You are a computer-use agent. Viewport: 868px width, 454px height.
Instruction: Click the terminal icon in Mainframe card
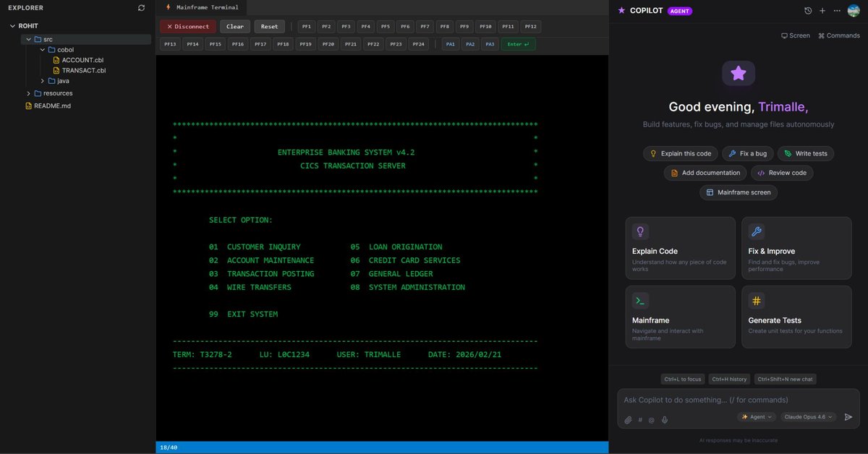[640, 301]
